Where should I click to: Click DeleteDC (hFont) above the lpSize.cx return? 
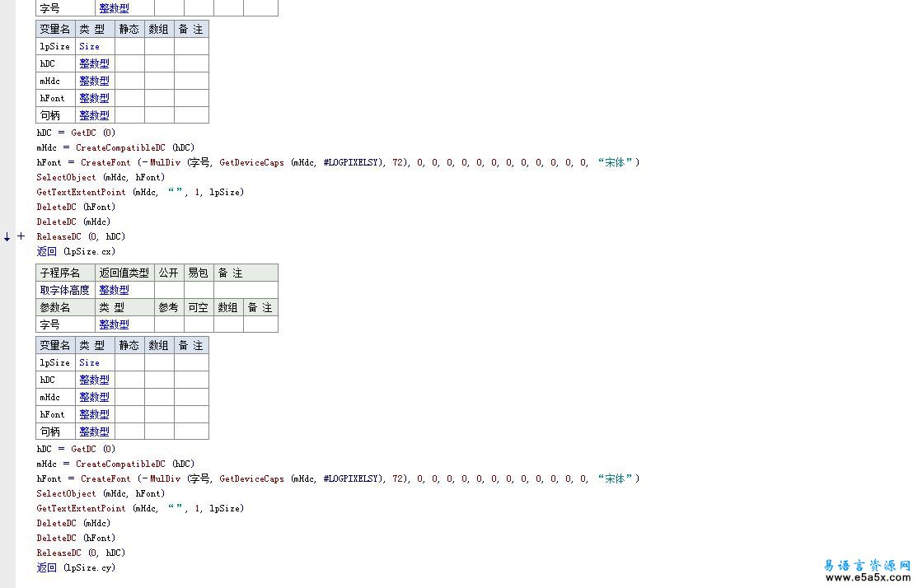click(x=76, y=207)
